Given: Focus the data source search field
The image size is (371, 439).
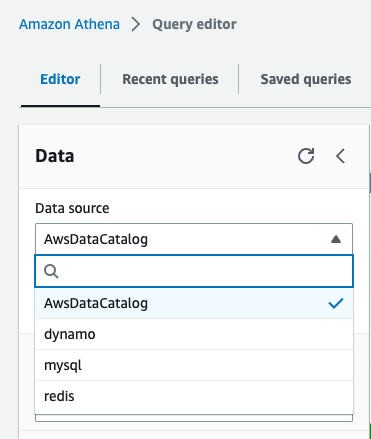Looking at the screenshot, I should [x=194, y=271].
